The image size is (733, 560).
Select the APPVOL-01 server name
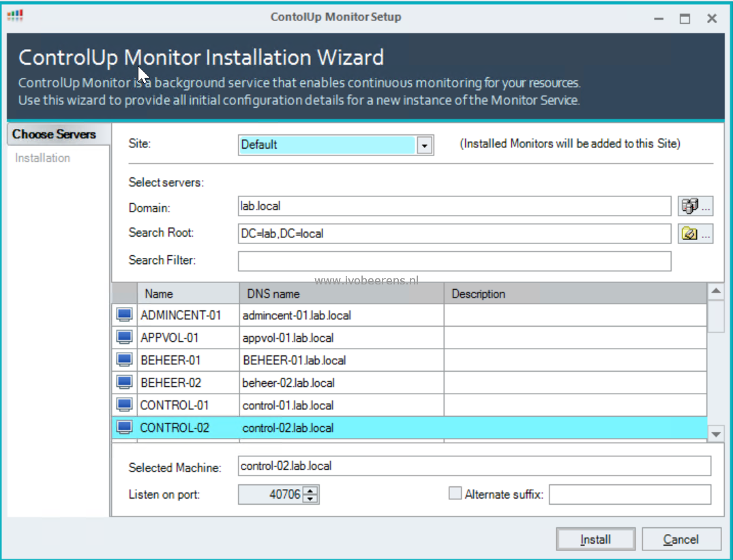169,338
